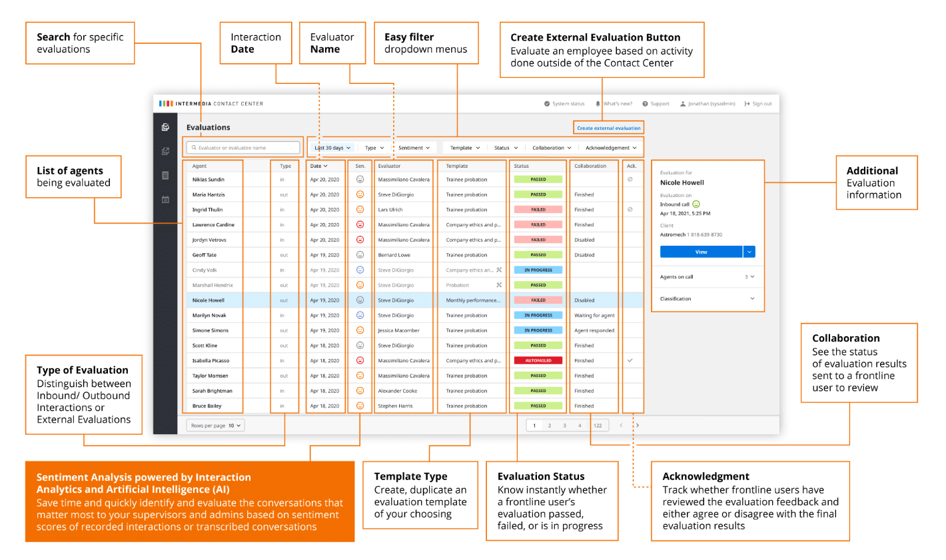Click the Create external evaluation button
This screenshot has width=946, height=560.
point(608,127)
